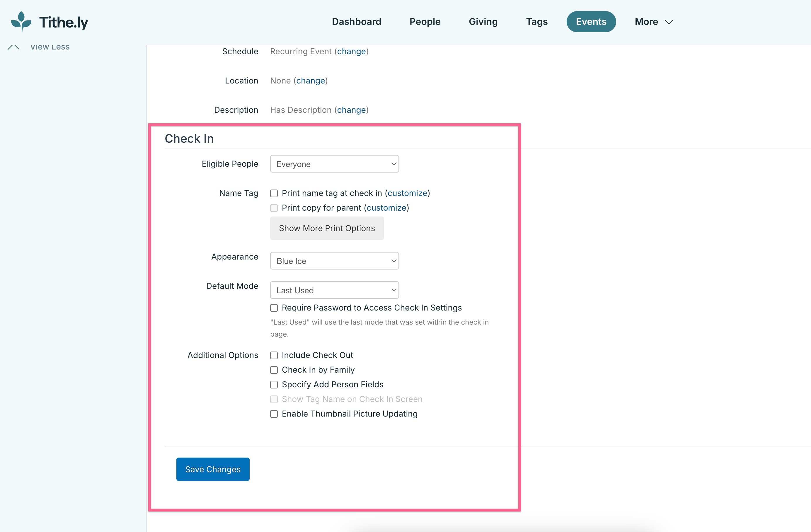This screenshot has height=532, width=811.
Task: Open the Giving section
Action: (483, 21)
